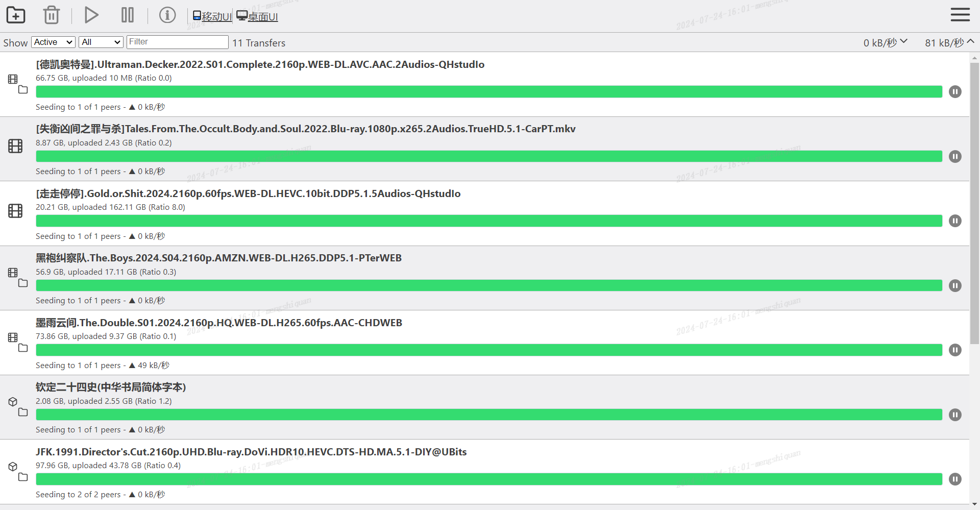The height and width of the screenshot is (510, 980).
Task: Open the All tracker filter dropdown
Action: 101,42
